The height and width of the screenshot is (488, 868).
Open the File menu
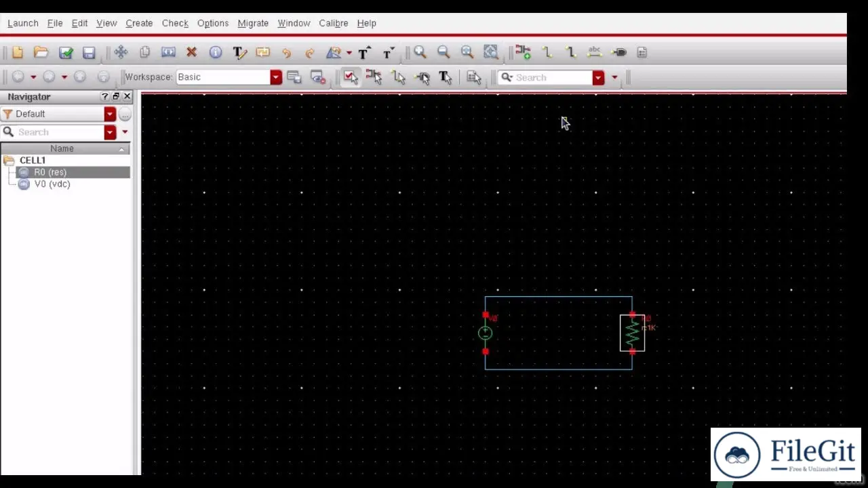[x=55, y=23]
